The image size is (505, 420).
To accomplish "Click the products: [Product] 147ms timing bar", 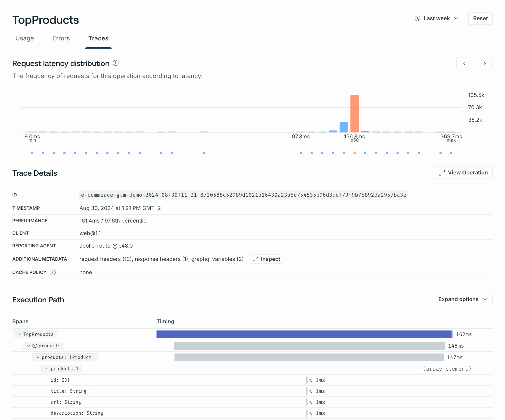I will [309, 357].
